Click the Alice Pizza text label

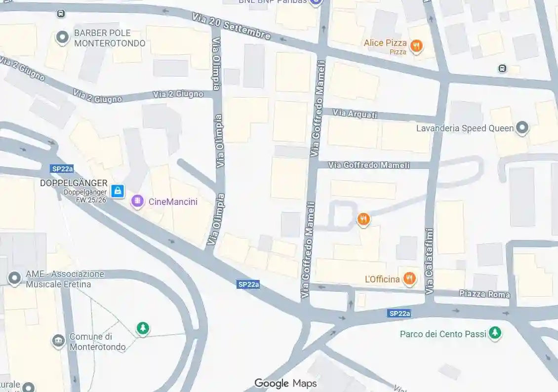tap(385, 42)
